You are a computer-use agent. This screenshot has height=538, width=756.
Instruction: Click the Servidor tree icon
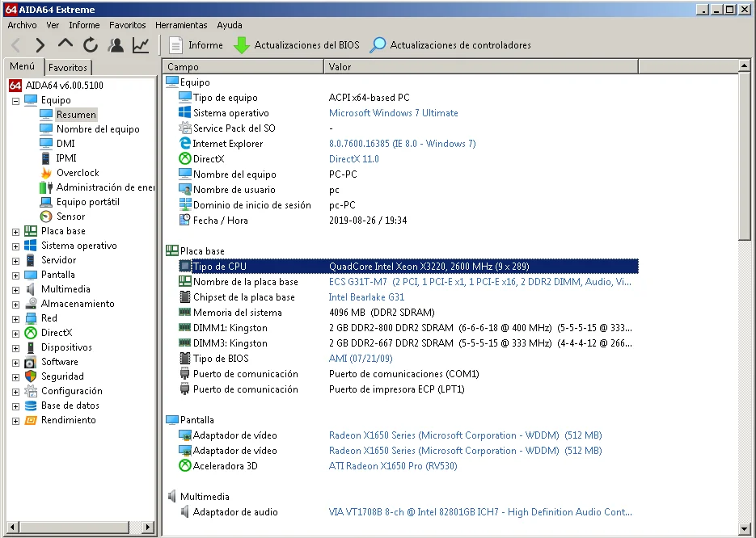[31, 260]
